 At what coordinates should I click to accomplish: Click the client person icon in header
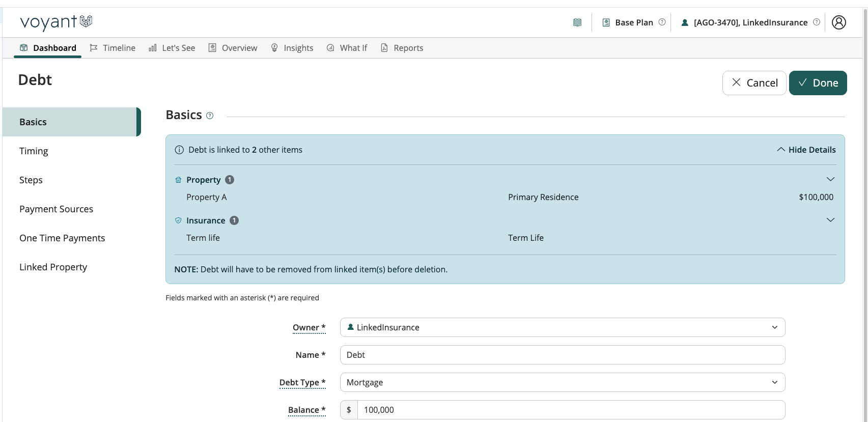pos(685,22)
